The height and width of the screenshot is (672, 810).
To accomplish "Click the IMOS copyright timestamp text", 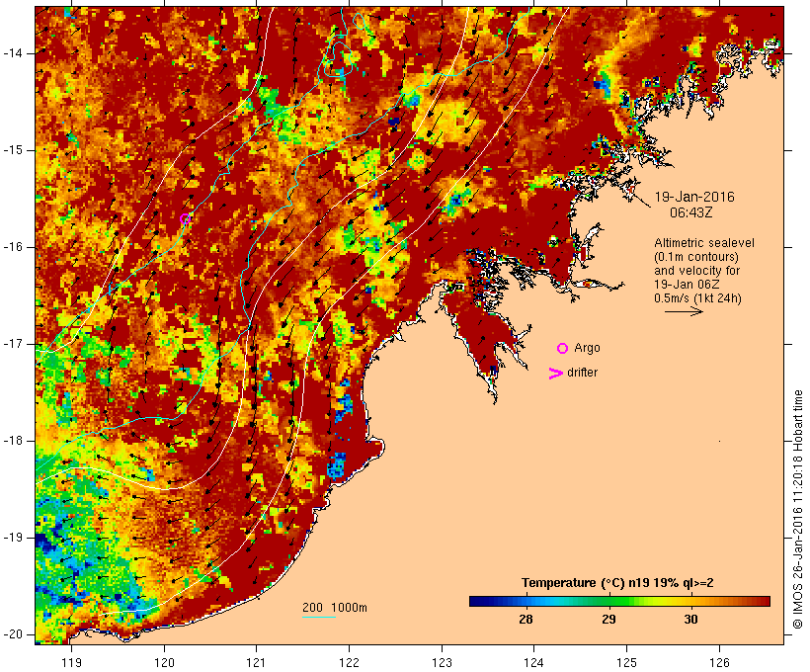I will (798, 509).
